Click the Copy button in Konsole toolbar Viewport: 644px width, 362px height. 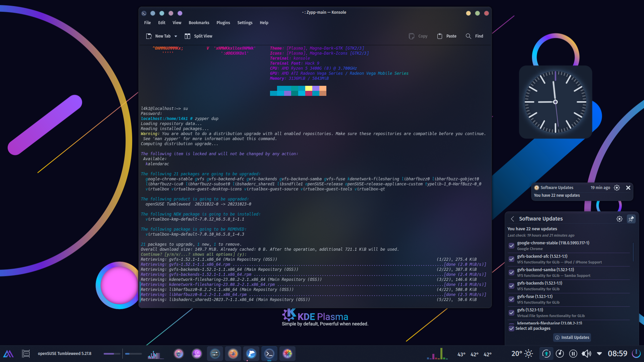[418, 36]
